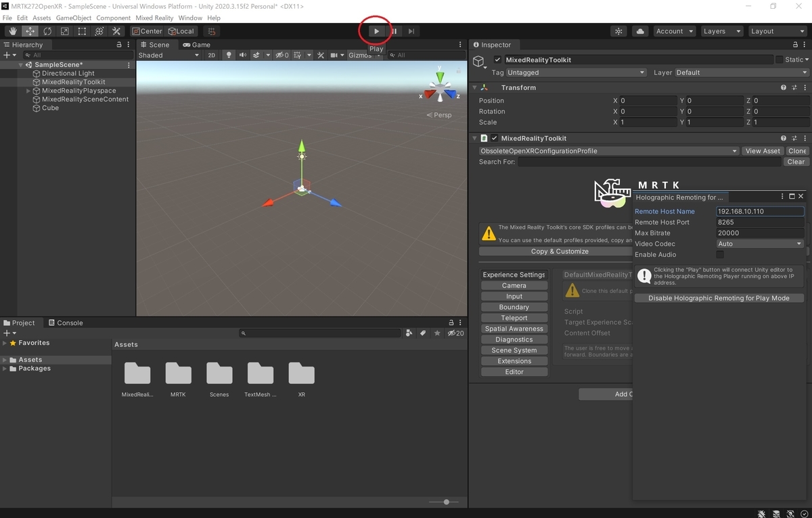Click Copy & Customize button
Screen dimensions: 812x518
[560, 251]
